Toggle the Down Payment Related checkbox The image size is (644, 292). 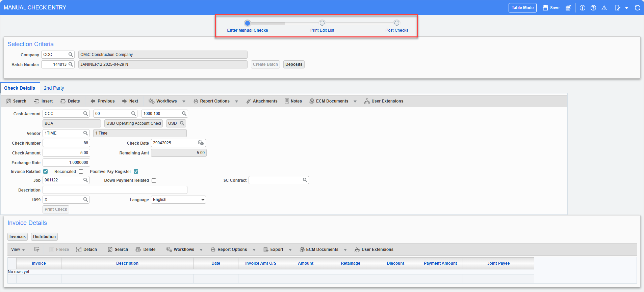click(154, 180)
